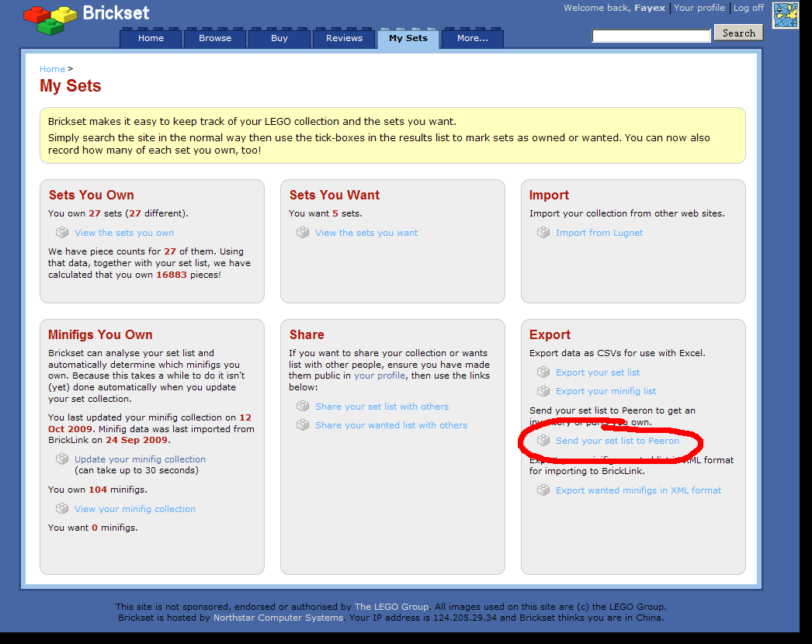
Task: Open the Buy tab
Action: [279, 38]
